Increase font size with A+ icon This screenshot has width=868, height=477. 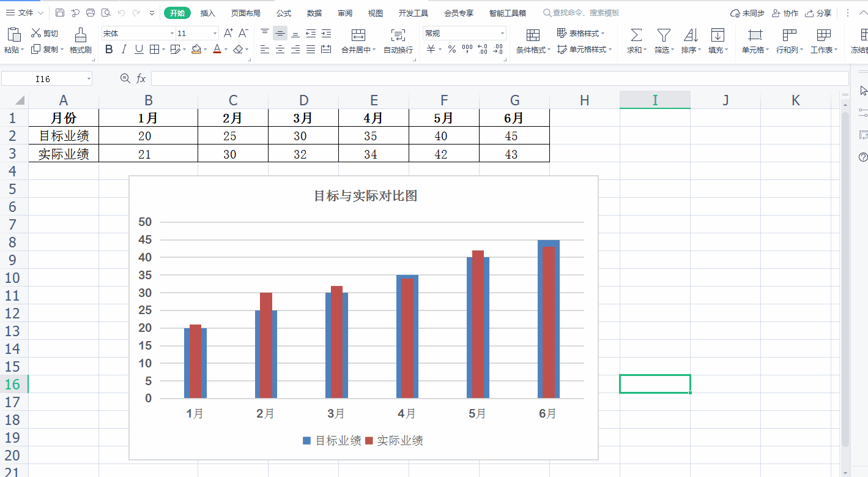coord(228,33)
